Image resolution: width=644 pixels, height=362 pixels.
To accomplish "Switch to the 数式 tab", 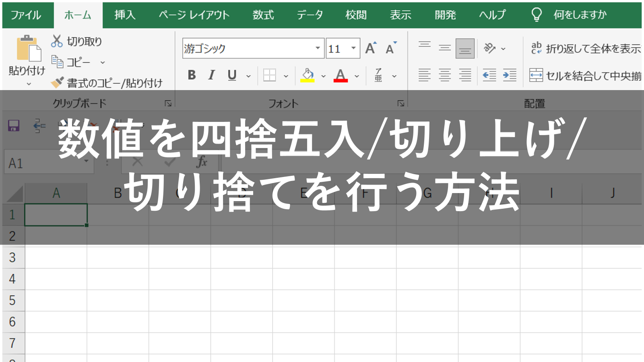I will (x=263, y=15).
